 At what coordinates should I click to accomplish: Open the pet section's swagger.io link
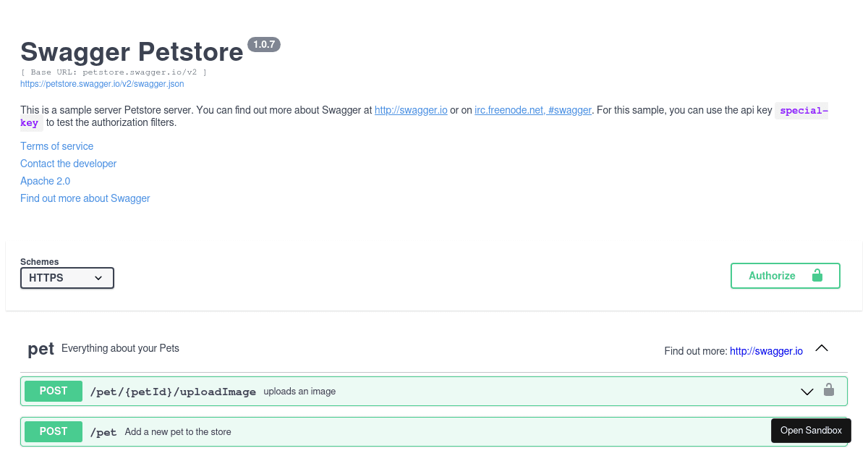766,351
